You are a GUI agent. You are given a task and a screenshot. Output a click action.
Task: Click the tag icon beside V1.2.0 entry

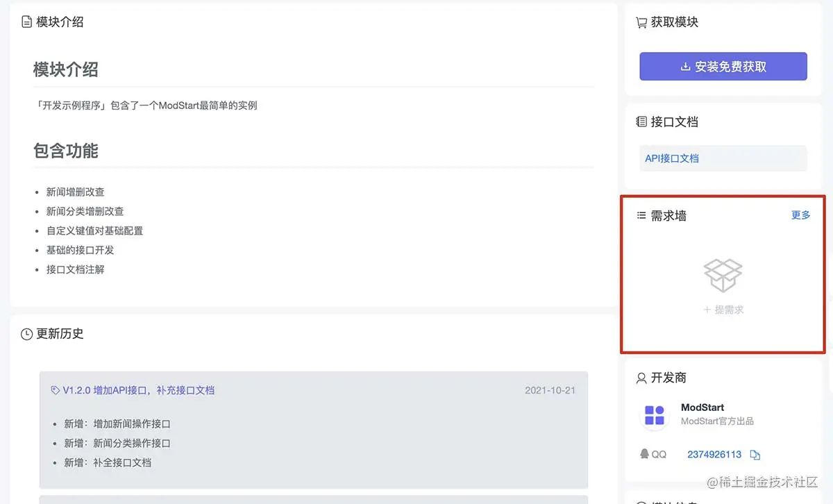56,391
